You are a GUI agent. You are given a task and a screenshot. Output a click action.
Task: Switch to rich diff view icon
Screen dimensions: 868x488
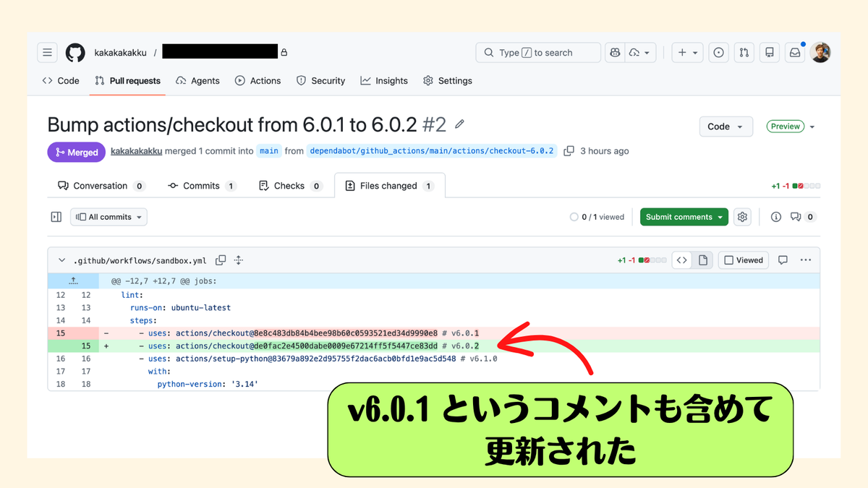coord(702,260)
